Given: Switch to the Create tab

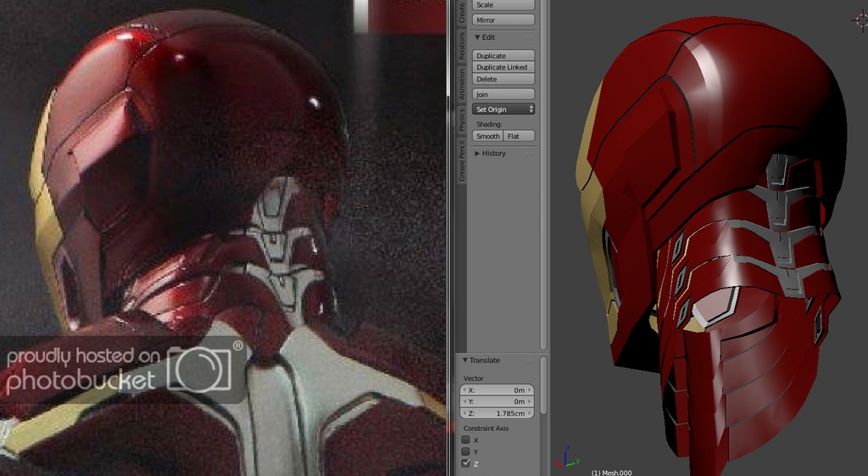Looking at the screenshot, I should (462, 12).
